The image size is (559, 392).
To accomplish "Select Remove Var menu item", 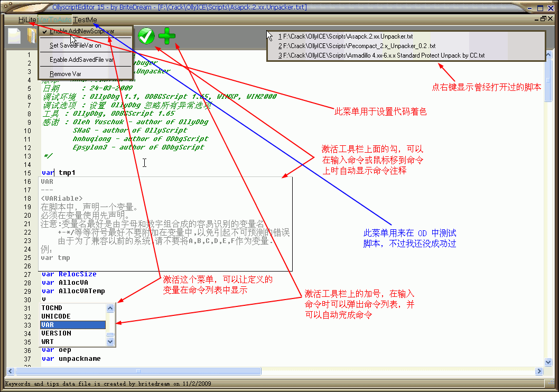I will coord(85,74).
